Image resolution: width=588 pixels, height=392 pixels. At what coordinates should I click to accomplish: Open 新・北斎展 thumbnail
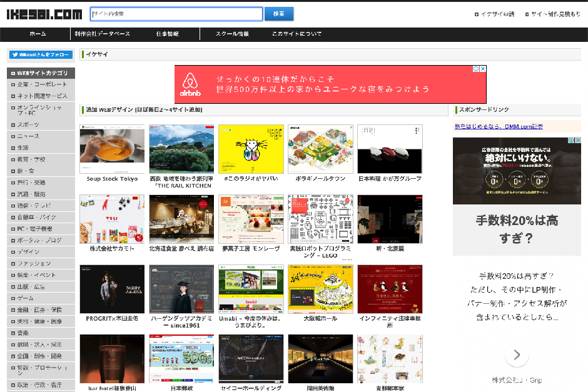390,219
